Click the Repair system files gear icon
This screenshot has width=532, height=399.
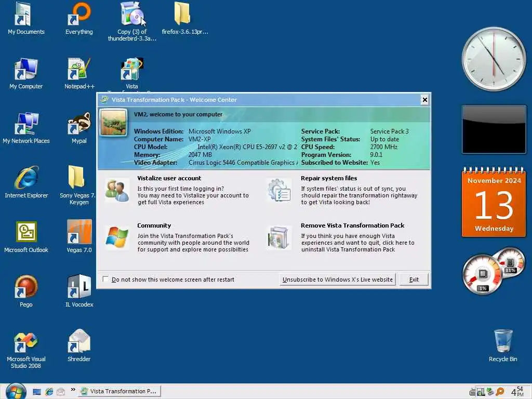tap(278, 190)
